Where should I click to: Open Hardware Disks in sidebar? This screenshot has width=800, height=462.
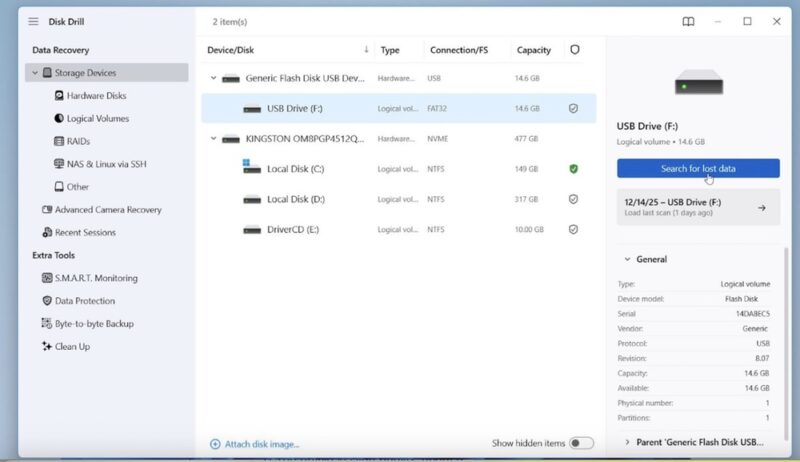tap(96, 96)
